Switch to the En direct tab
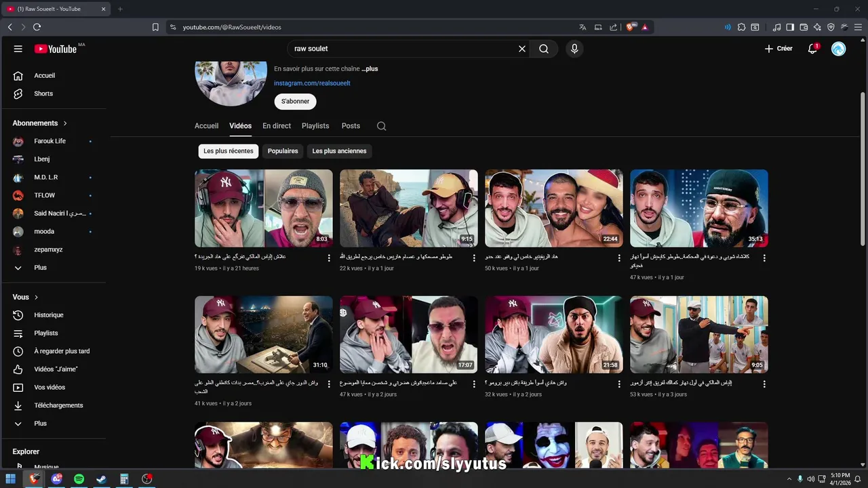 [x=277, y=126]
